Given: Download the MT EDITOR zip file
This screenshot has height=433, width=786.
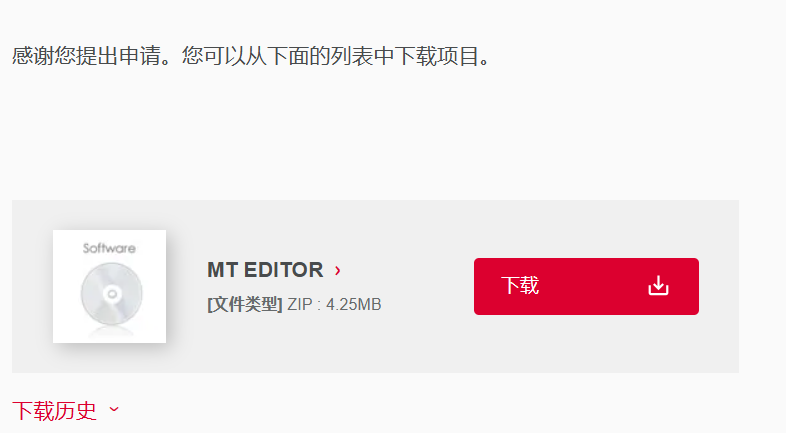Looking at the screenshot, I should coord(586,286).
